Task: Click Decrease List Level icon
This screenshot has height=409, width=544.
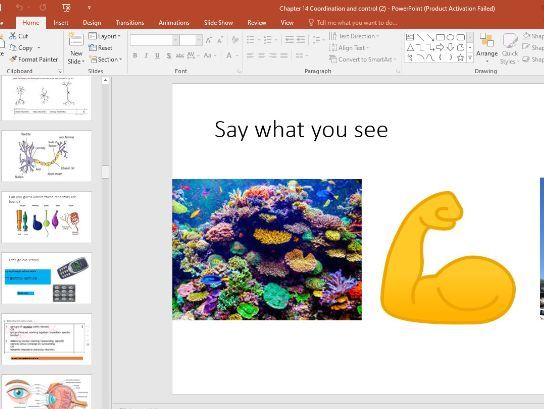Action: click(x=289, y=40)
